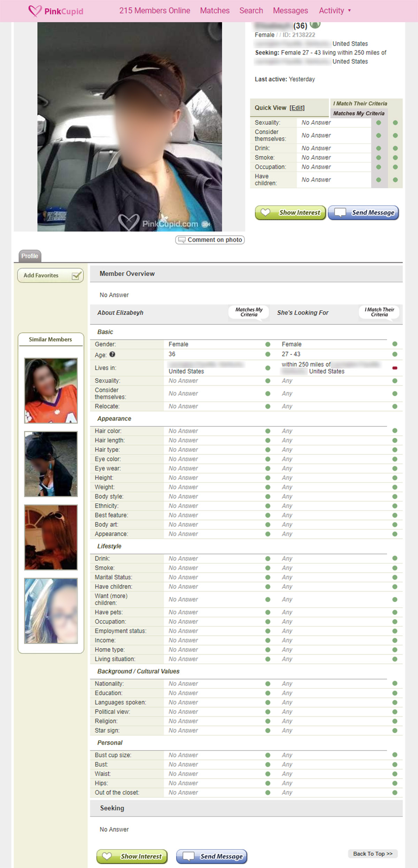Click the Back To Top button
Screen dimensions: 418x868
372,854
